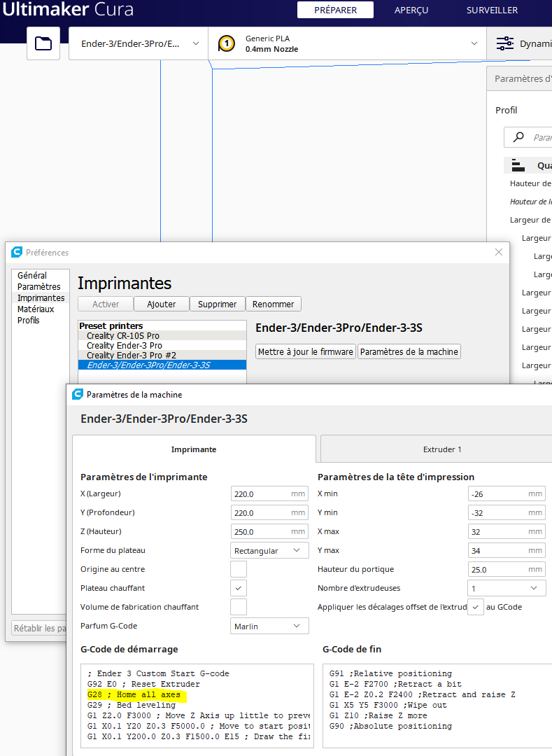Image resolution: width=552 pixels, height=756 pixels.
Task: Edit X max value field
Action: (507, 531)
